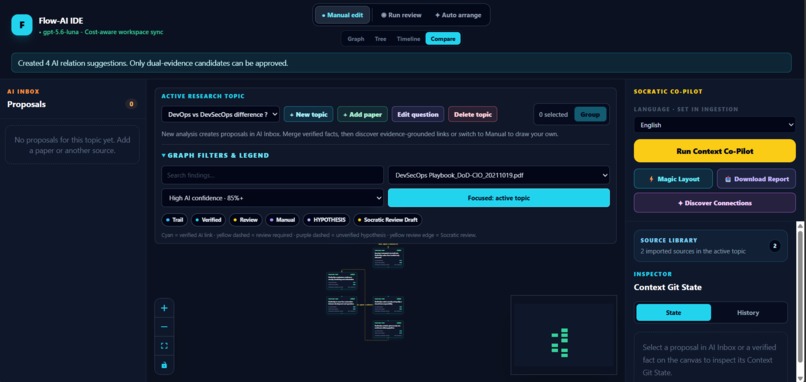The width and height of the screenshot is (806, 382).
Task: Click the Source Library count badge showing 2
Action: pos(775,246)
